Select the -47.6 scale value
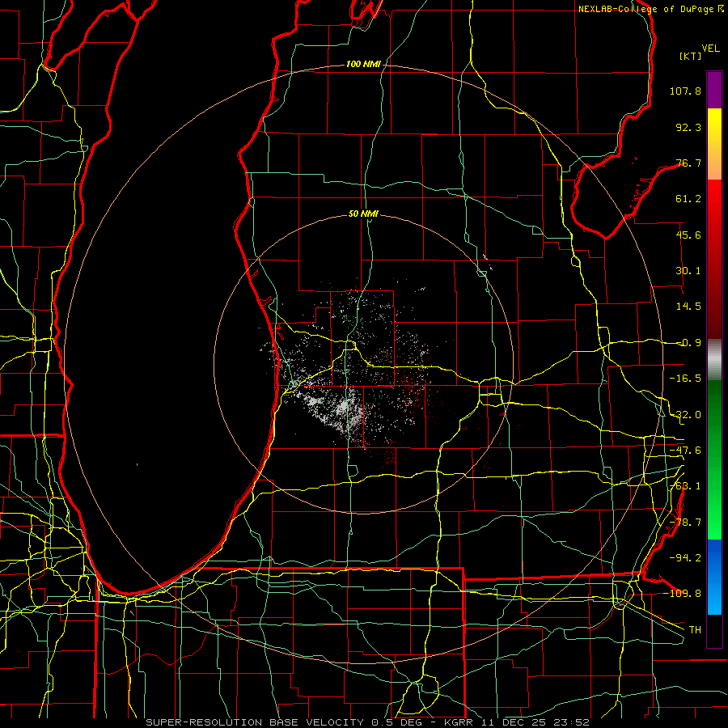The image size is (728, 728). (x=685, y=451)
